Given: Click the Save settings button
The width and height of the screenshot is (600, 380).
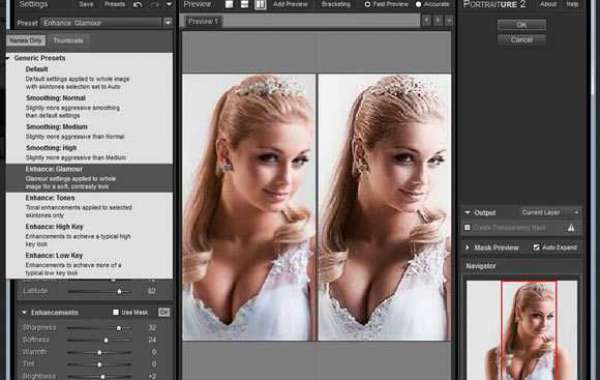Looking at the screenshot, I should click(x=86, y=5).
